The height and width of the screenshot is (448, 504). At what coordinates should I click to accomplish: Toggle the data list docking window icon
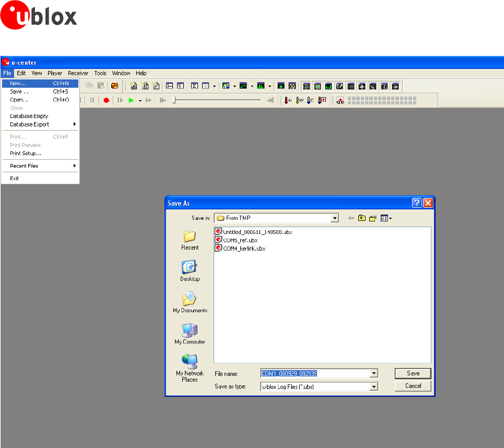(x=351, y=86)
